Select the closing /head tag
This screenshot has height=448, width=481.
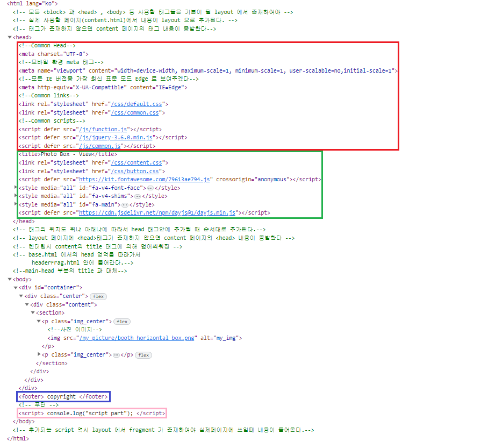tap(24, 222)
